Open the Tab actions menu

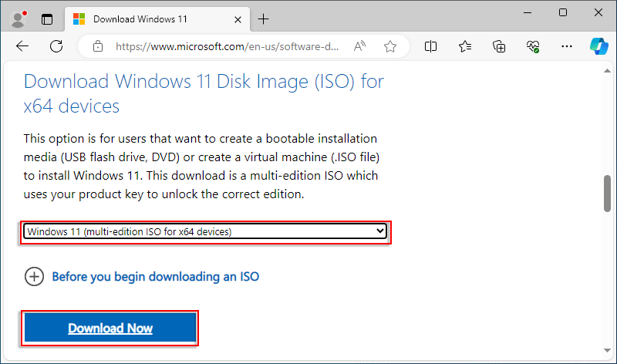point(48,19)
